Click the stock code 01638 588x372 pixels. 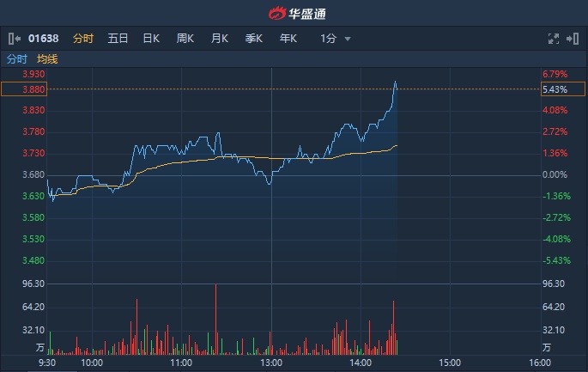point(43,39)
